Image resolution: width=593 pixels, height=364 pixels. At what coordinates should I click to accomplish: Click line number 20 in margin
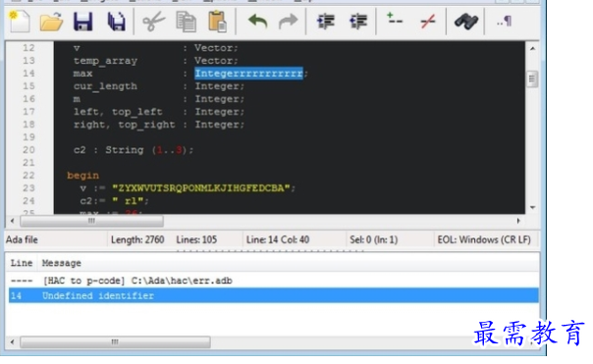(28, 150)
